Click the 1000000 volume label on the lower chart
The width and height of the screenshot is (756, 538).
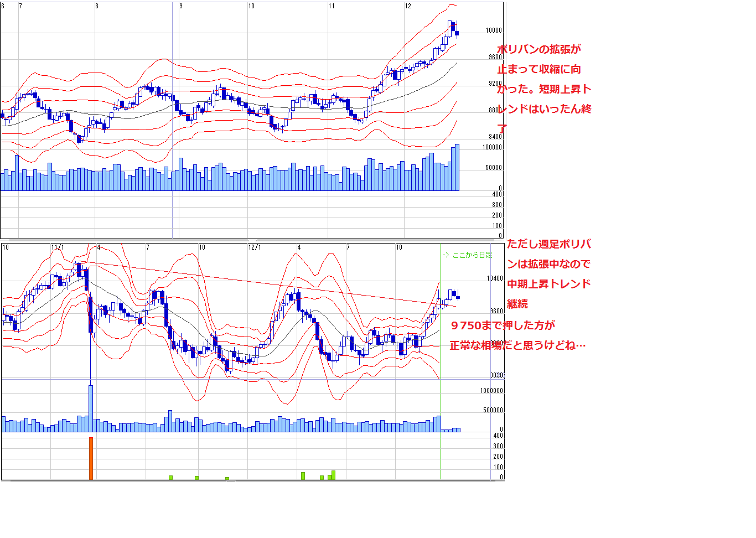tap(491, 391)
